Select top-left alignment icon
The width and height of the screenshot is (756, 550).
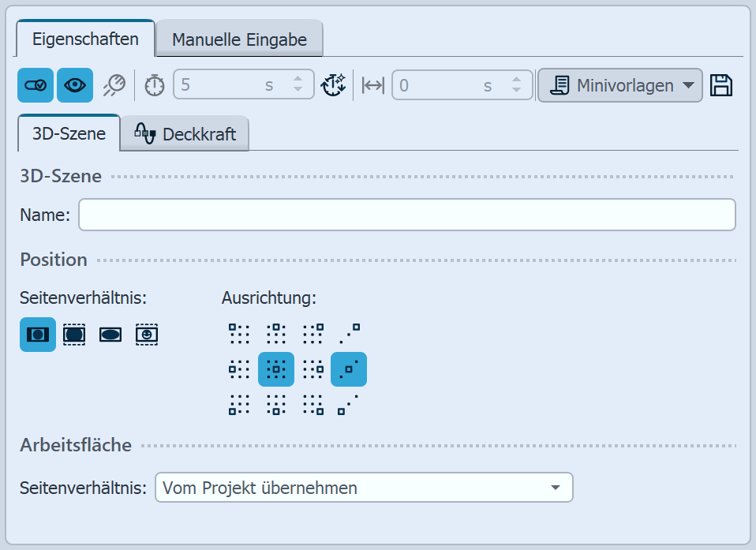239,333
